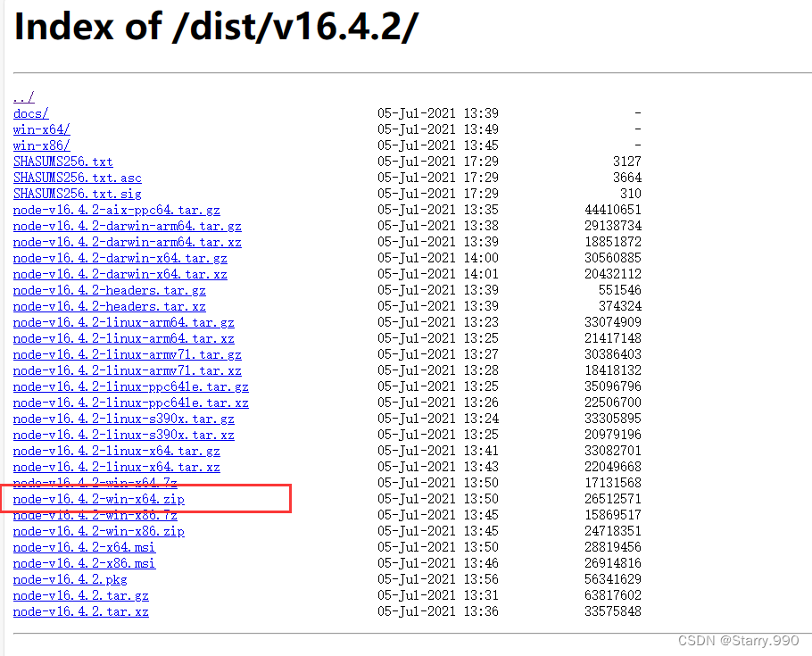Open the parent directory ../ link
This screenshot has height=656, width=812.
tap(24, 97)
